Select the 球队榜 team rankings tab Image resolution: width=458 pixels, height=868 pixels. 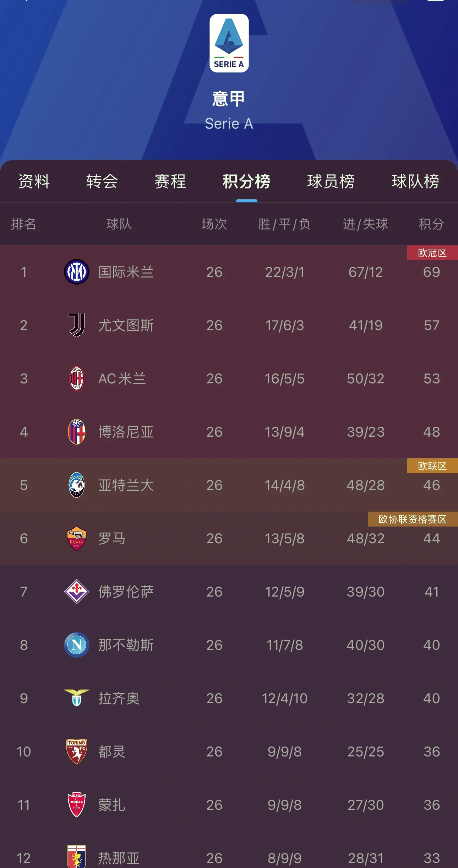(415, 181)
